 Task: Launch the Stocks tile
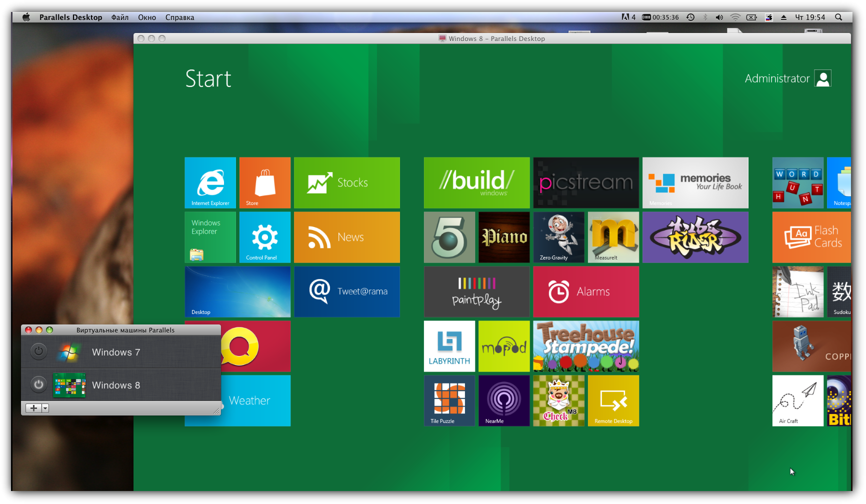click(346, 182)
